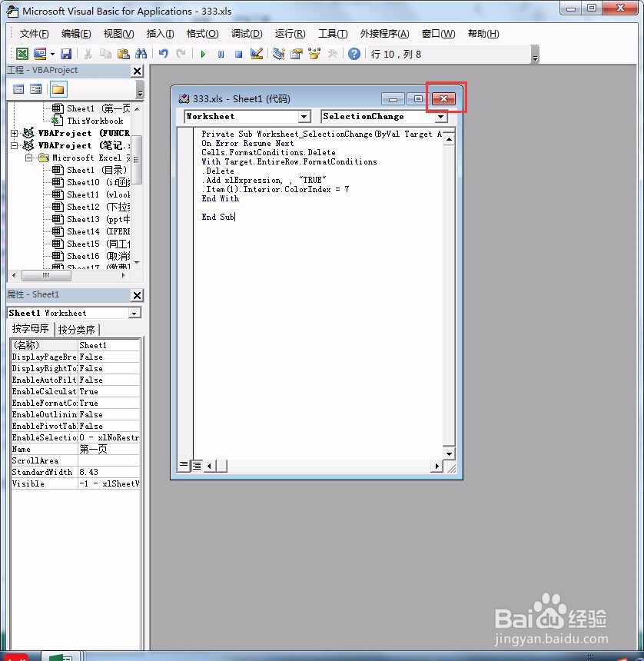Image resolution: width=644 pixels, height=661 pixels.
Task: Open the Properties Window toolbar icon
Action: tap(297, 54)
